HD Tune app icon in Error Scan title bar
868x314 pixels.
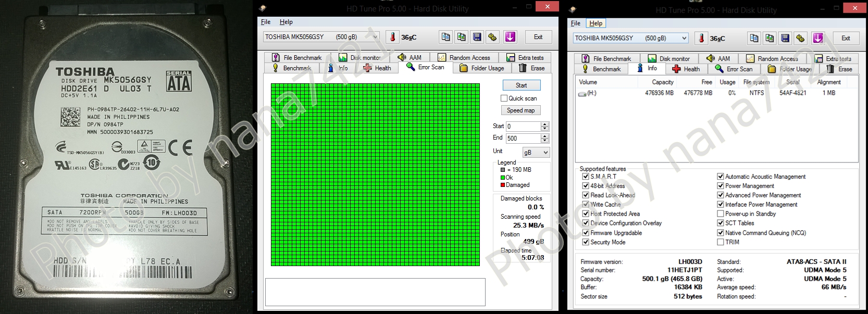[x=263, y=8]
